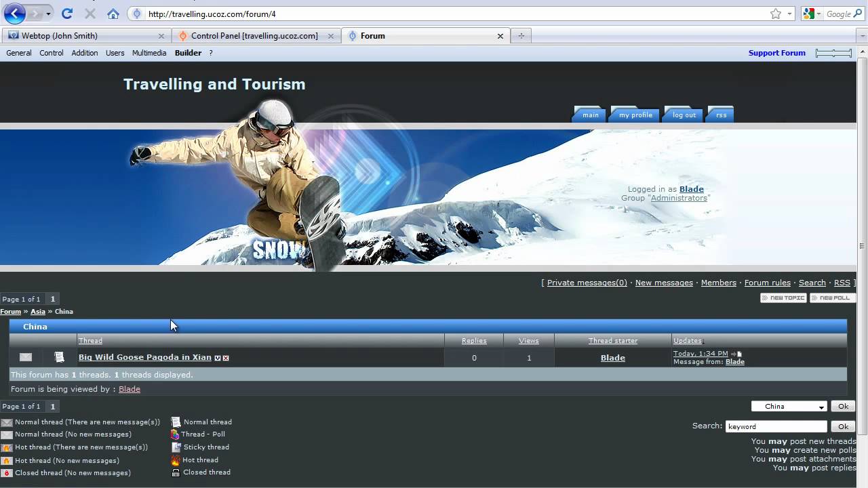The height and width of the screenshot is (488, 868).
Task: Sort threads by the Replies column header
Action: click(474, 341)
